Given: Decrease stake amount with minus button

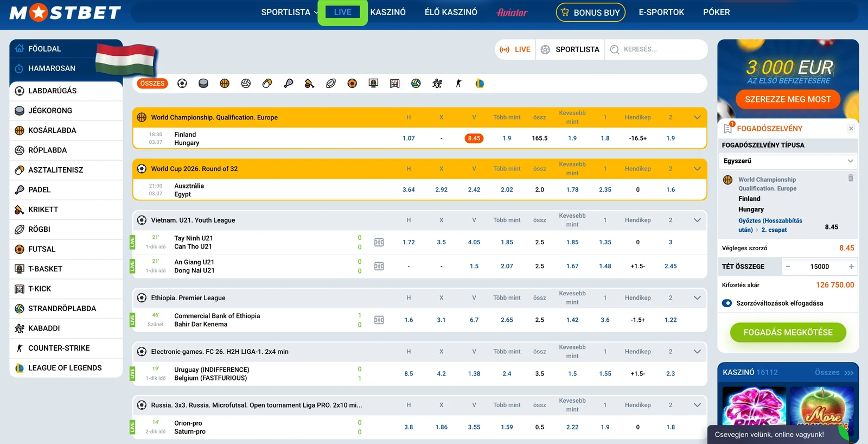Looking at the screenshot, I should 788,267.
